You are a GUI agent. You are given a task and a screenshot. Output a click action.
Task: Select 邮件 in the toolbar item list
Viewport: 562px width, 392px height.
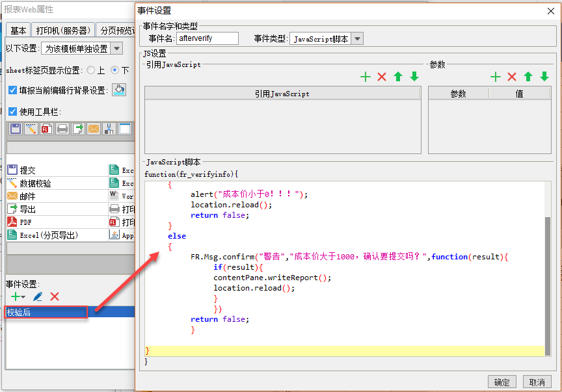[x=57, y=196]
